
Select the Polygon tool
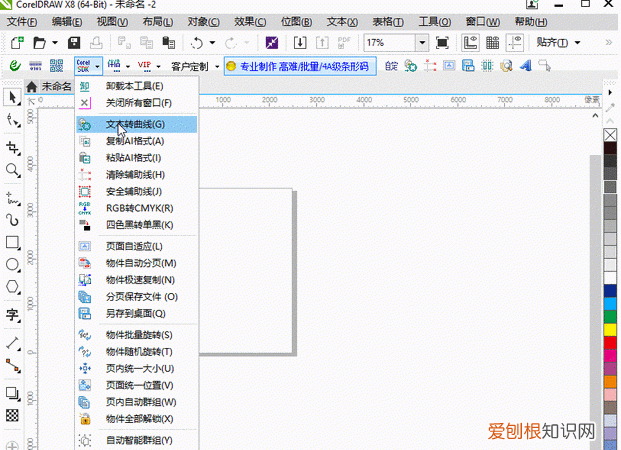[x=13, y=286]
